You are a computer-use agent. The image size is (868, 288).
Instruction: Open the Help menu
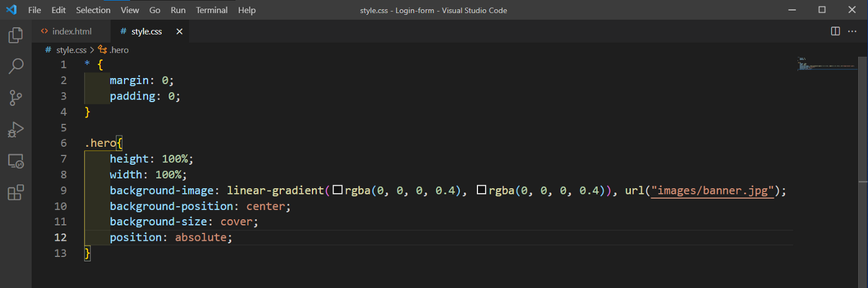coord(247,10)
